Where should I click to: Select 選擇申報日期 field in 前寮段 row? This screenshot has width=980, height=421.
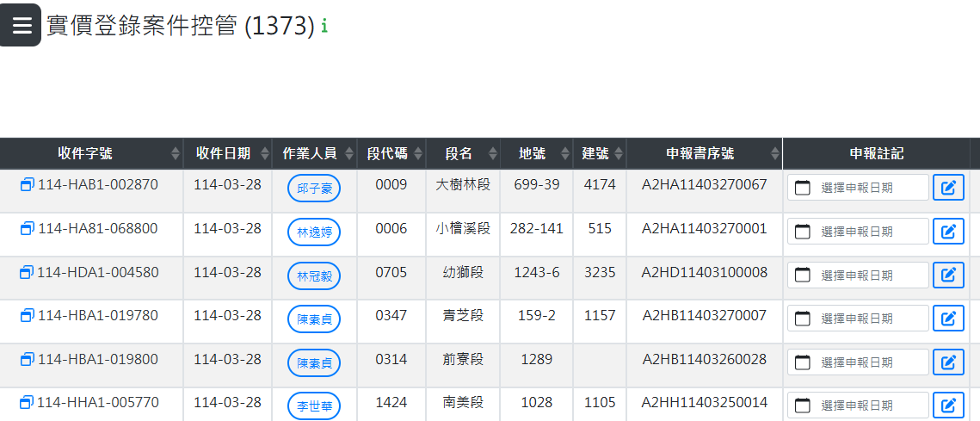[x=858, y=362]
